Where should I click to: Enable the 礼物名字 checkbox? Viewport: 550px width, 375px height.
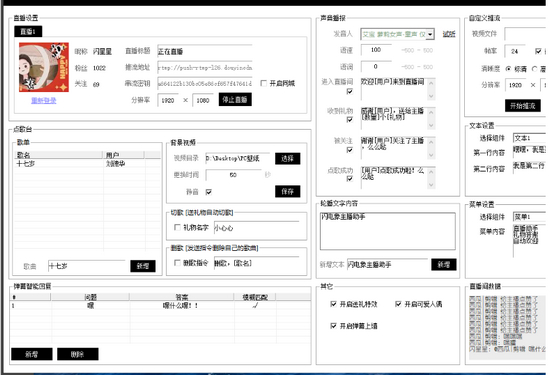(177, 227)
